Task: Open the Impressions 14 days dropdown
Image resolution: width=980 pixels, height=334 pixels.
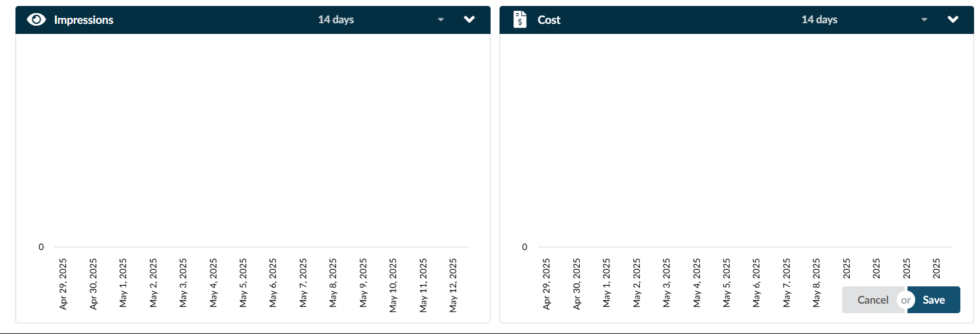Action: point(381,20)
